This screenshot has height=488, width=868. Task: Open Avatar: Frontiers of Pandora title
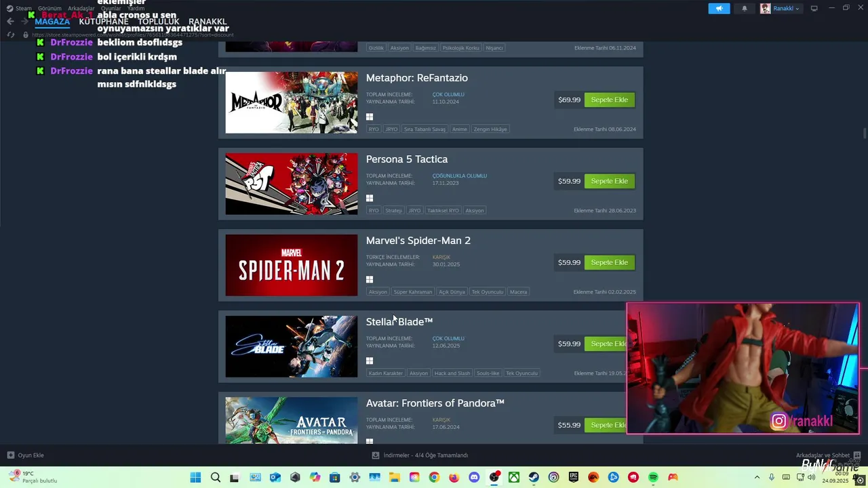point(435,403)
